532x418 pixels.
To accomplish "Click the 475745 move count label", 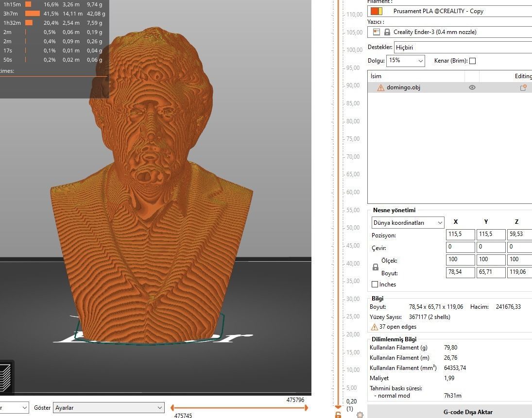I will pos(183,415).
